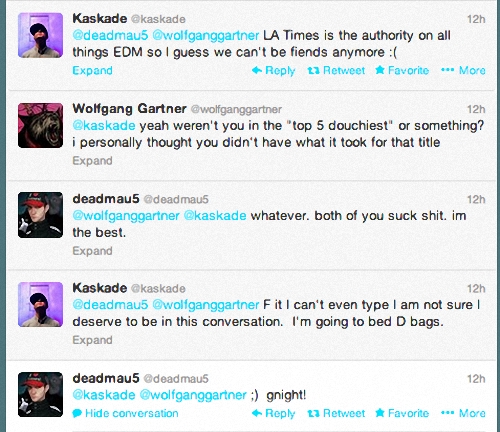The image size is (500, 432).
Task: Open More options on deadmau5's gnight tweet
Action: pyautogui.click(x=463, y=413)
